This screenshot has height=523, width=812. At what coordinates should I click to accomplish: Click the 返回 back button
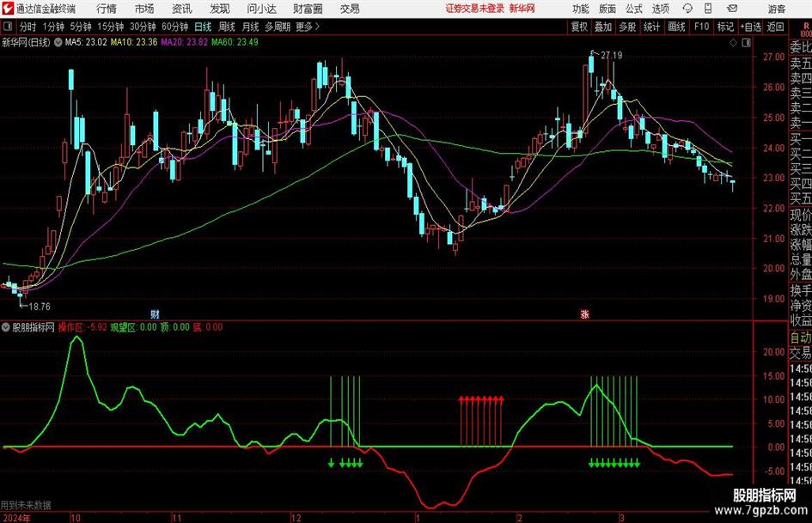point(775,27)
